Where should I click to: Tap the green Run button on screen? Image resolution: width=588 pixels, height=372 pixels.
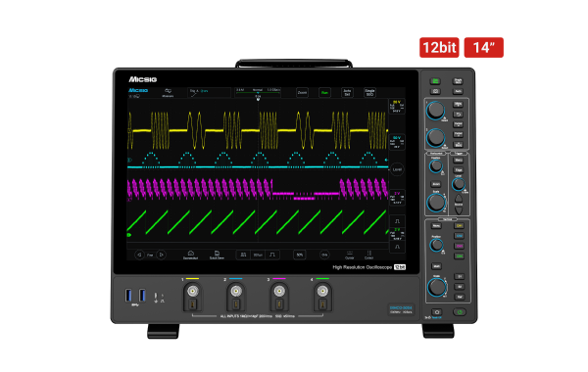point(324,93)
